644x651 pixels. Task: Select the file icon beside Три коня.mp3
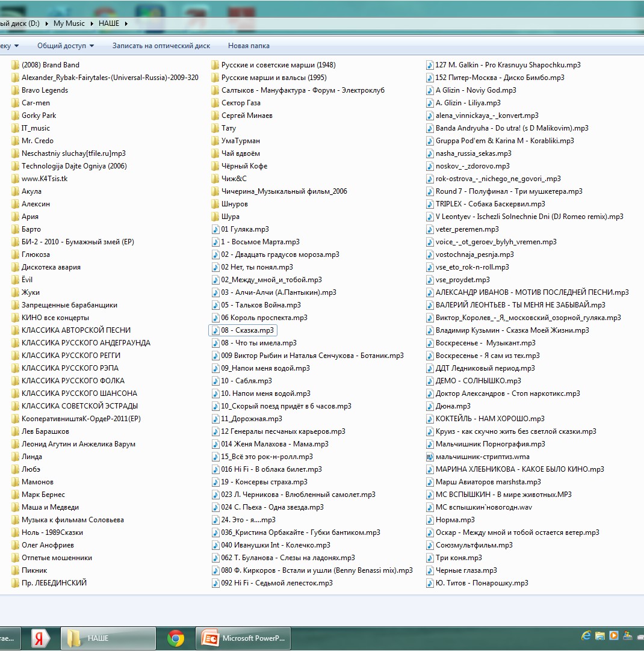click(x=430, y=558)
